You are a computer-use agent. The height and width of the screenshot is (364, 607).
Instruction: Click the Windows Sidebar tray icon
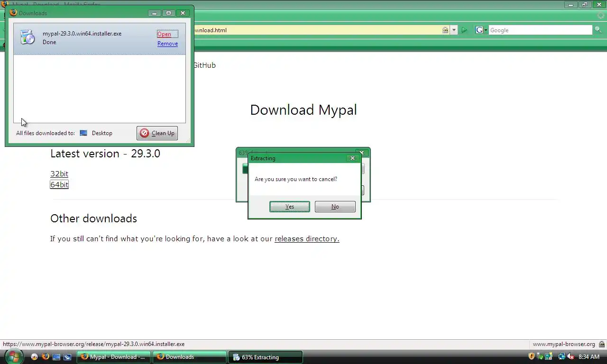click(549, 356)
